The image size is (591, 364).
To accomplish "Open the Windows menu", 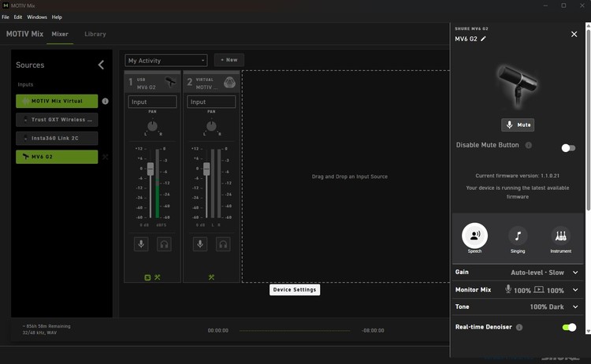I will (x=37, y=17).
